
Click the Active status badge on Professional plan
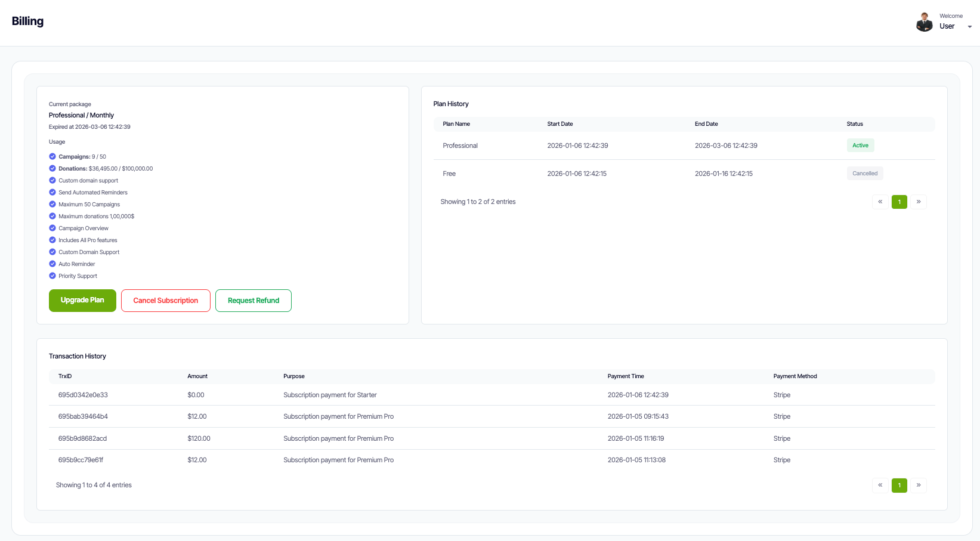[860, 145]
